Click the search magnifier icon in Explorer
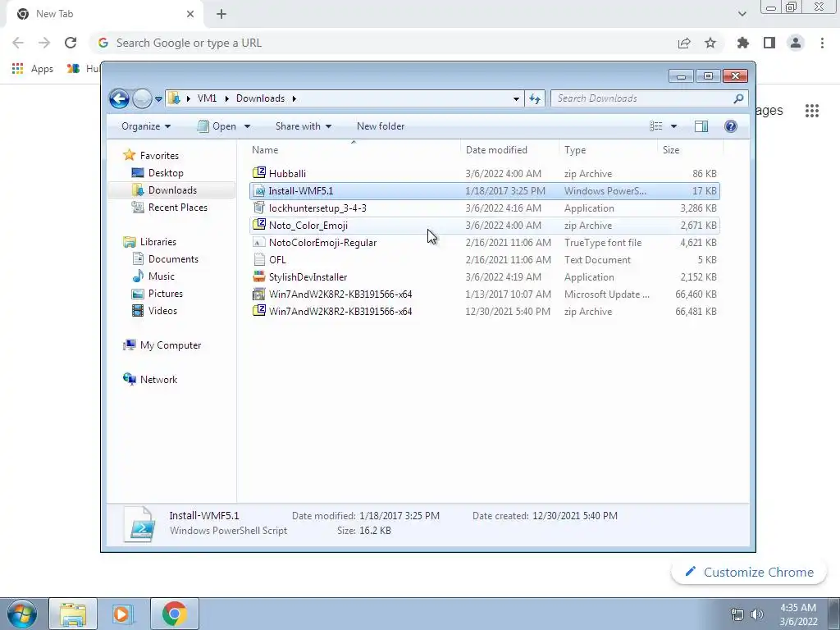Image resolution: width=840 pixels, height=630 pixels. pyautogui.click(x=739, y=98)
